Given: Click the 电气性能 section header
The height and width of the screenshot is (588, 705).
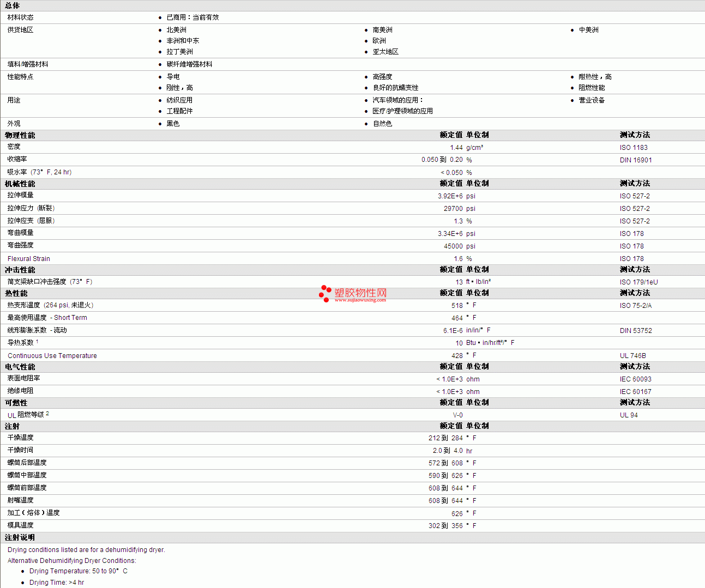Looking at the screenshot, I should [20, 367].
